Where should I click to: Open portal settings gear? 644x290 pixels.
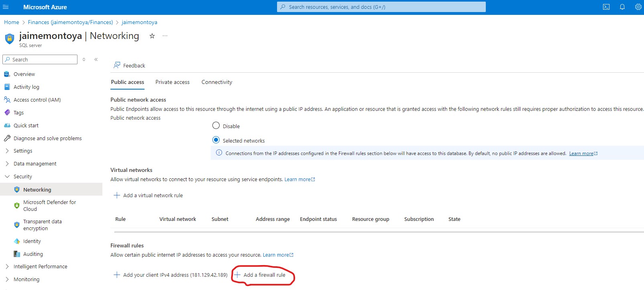click(638, 7)
